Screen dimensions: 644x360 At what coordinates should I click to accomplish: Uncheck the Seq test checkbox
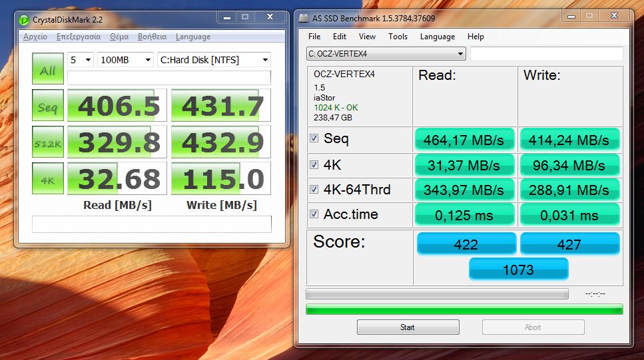tap(314, 138)
